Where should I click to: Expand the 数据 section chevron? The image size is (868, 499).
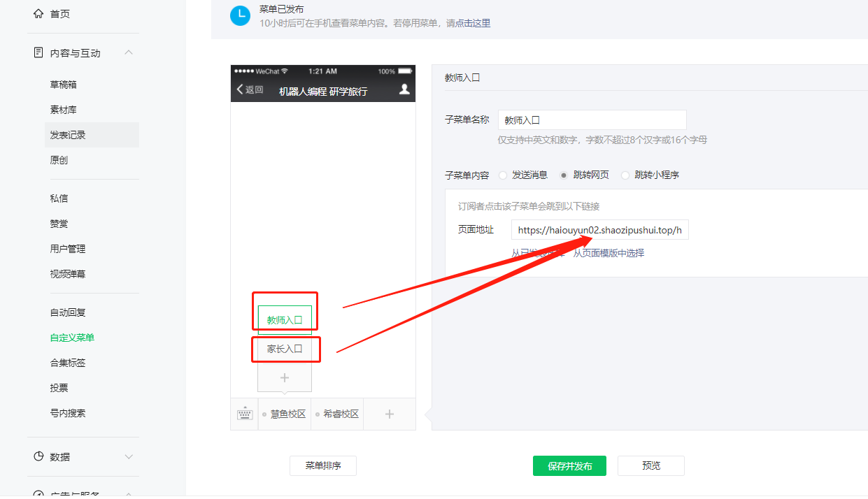[x=129, y=456]
